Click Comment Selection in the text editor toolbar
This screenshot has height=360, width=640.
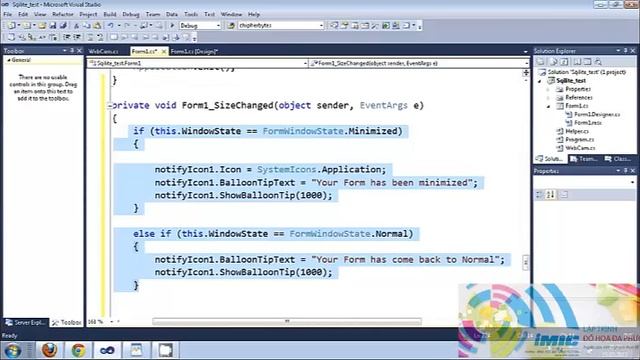tap(91, 37)
